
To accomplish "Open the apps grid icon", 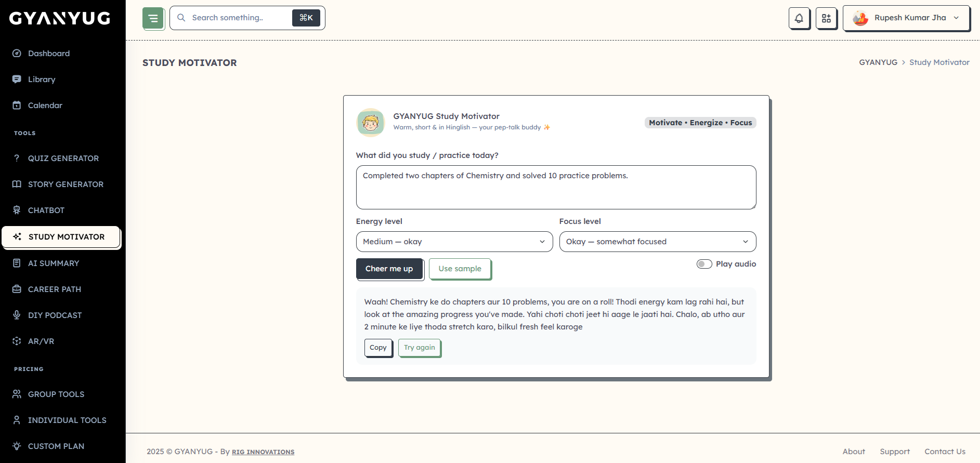I will [x=826, y=18].
